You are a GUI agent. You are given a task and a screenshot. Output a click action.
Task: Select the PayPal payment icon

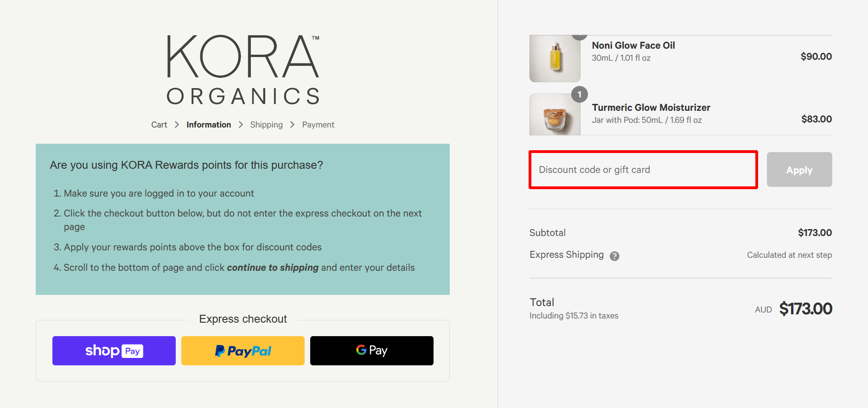point(243,351)
